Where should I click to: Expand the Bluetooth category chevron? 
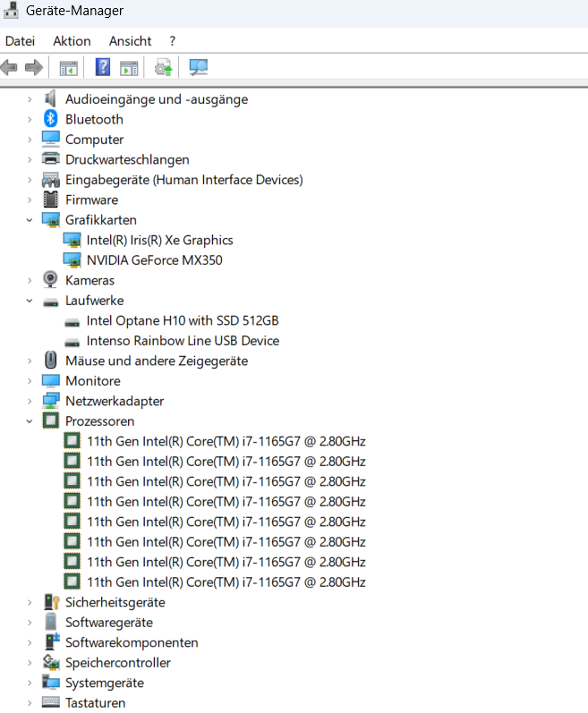(30, 119)
